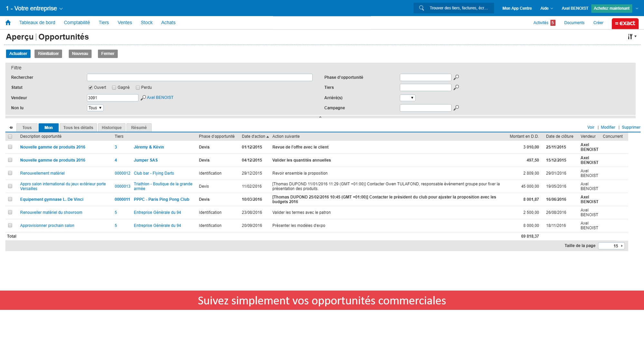644x362 pixels.
Task: Click the layout/view options icon top right
Action: pos(632,36)
